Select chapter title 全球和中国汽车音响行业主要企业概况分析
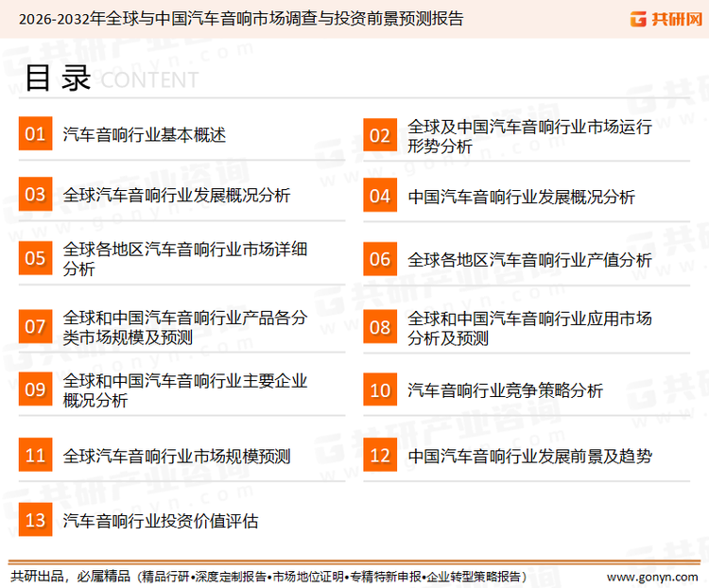709x588 pixels. click(x=185, y=390)
